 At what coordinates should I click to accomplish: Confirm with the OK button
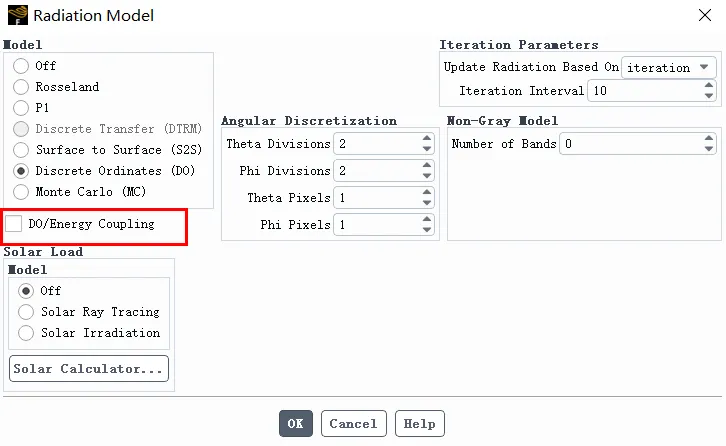[295, 424]
